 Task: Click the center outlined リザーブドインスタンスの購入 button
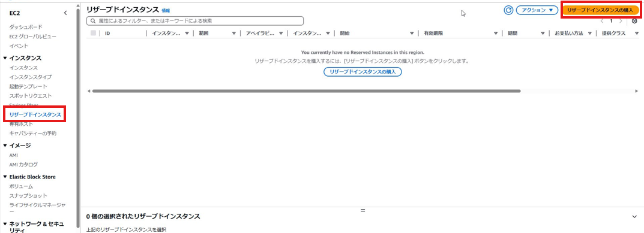pyautogui.click(x=363, y=72)
